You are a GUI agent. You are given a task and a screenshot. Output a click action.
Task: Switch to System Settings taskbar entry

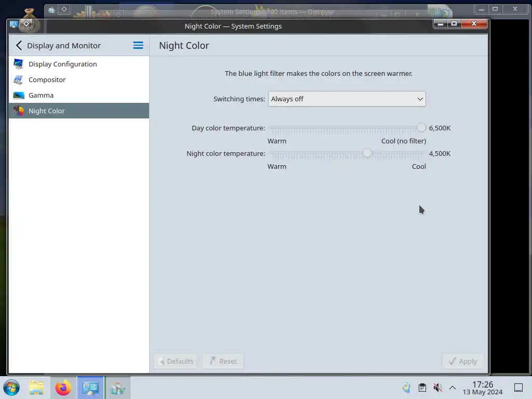(90, 388)
